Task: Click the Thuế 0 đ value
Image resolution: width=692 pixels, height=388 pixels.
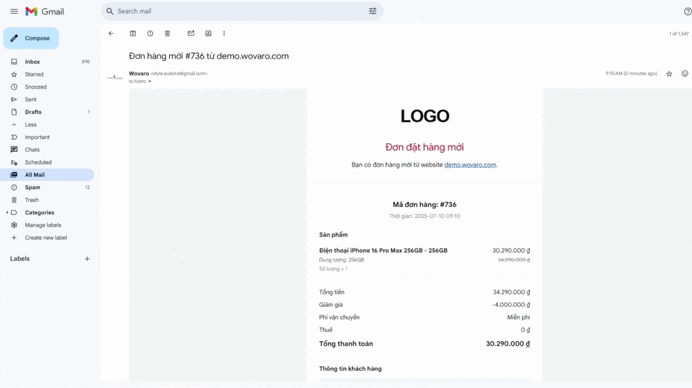Action: coord(525,330)
